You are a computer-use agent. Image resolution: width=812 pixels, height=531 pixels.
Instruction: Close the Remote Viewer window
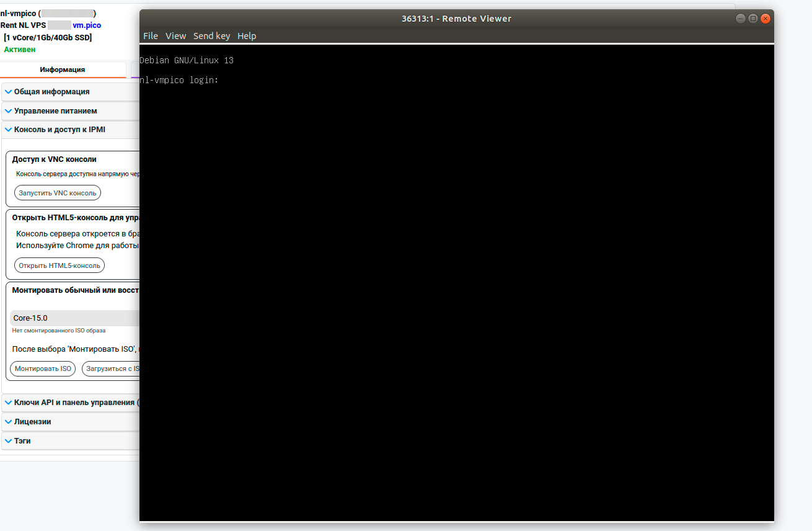[766, 19]
